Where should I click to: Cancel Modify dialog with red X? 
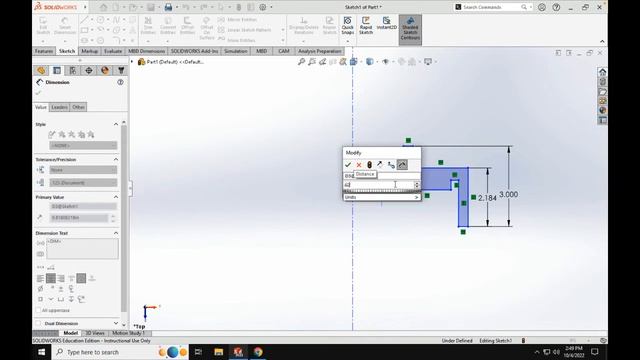pos(359,164)
